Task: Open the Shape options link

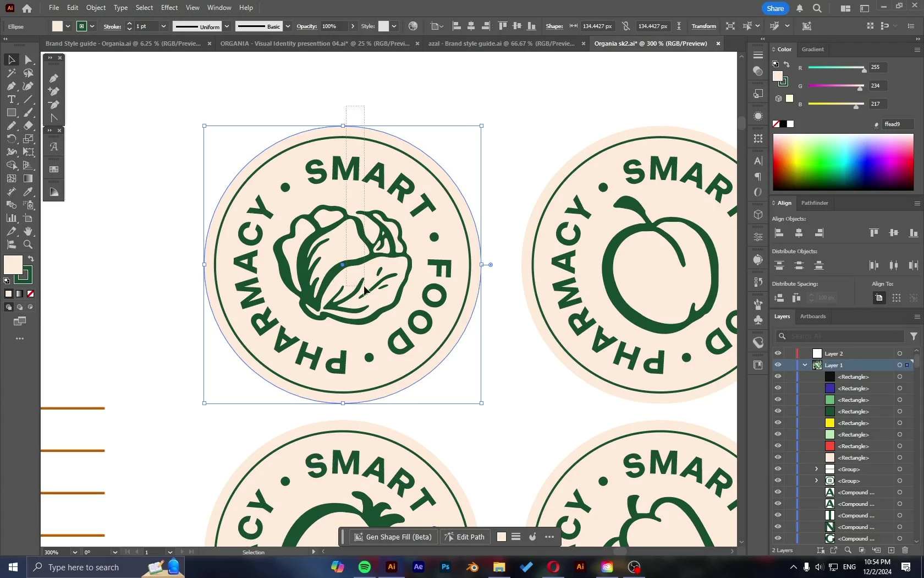Action: coord(554,26)
